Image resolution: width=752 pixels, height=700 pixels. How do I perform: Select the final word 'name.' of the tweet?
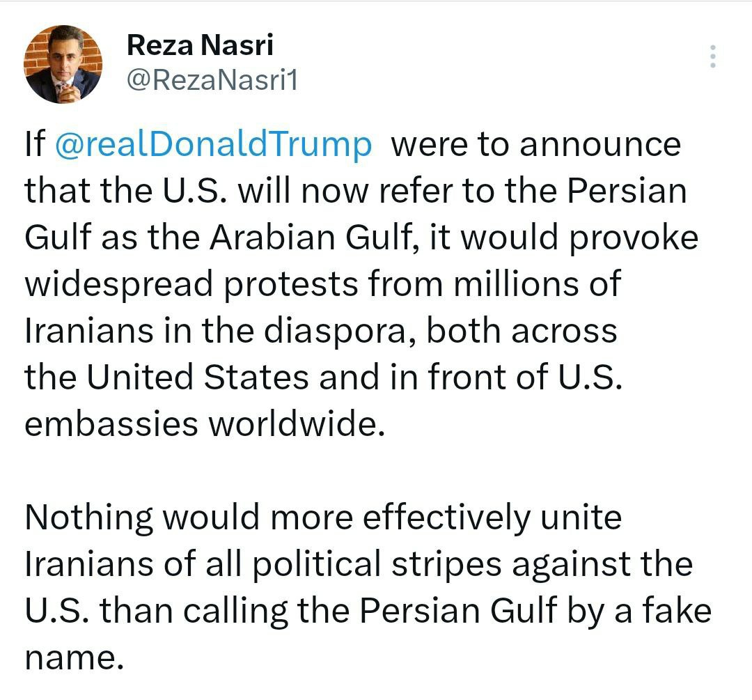75,658
